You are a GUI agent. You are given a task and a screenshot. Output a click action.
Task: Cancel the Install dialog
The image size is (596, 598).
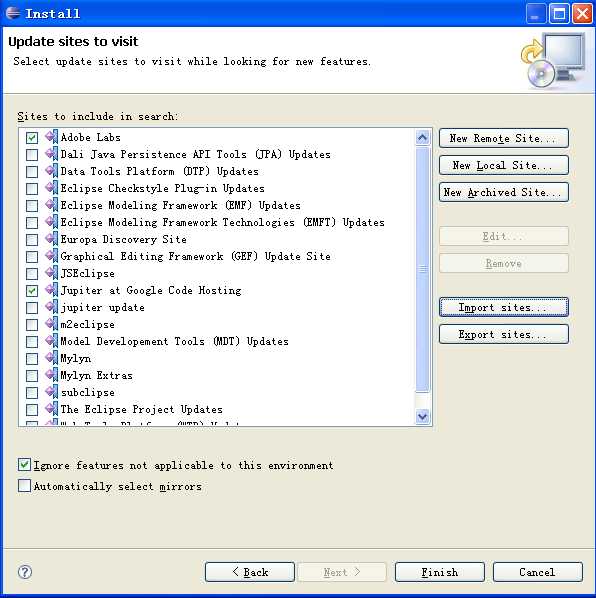coord(538,572)
